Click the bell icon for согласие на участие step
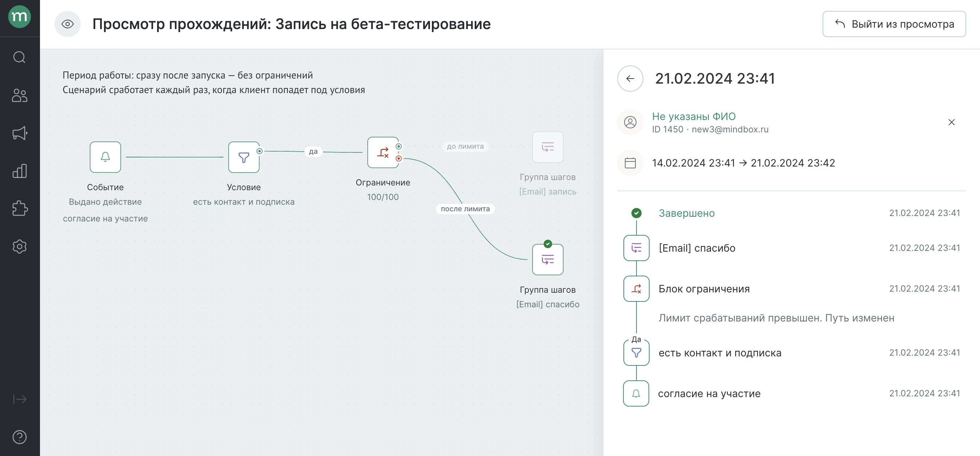The height and width of the screenshot is (456, 980). click(x=636, y=393)
